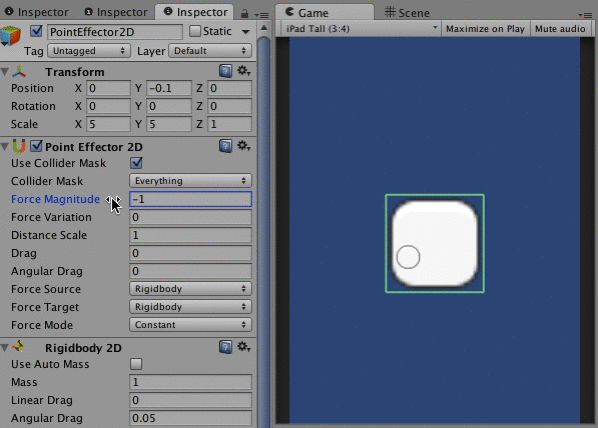Screen dimensions: 598x428
Task: Enable the Static checkbox
Action: click(195, 31)
